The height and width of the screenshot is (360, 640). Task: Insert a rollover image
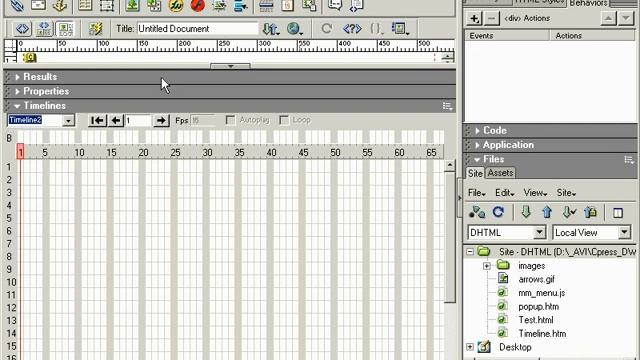click(220, 5)
